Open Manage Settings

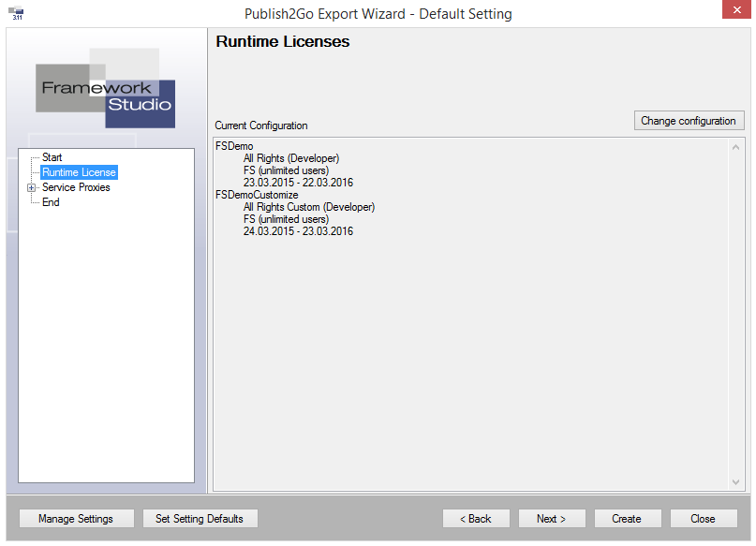[76, 519]
